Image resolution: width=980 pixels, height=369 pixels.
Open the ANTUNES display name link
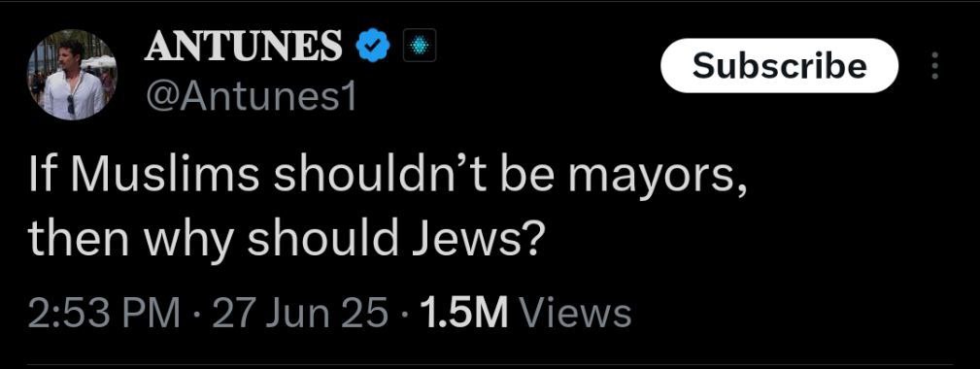tap(244, 47)
